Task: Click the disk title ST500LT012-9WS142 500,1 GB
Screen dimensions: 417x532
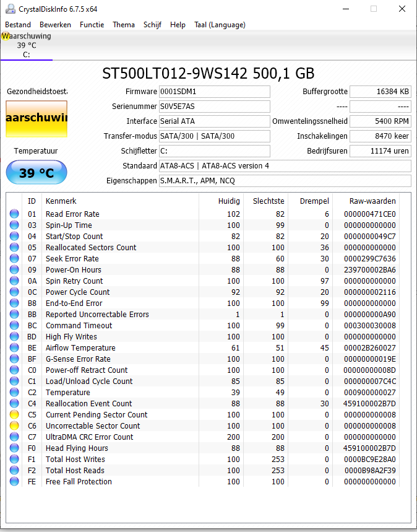Action: (x=208, y=73)
